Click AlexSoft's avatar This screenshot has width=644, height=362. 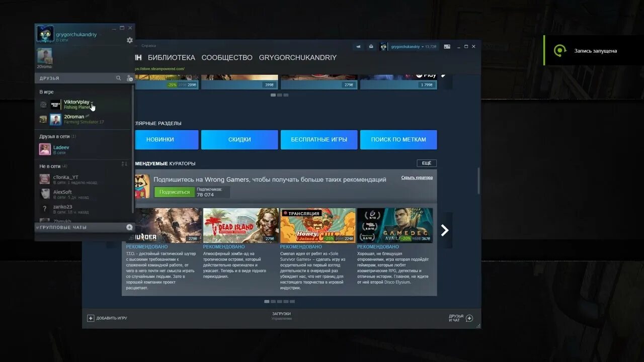click(x=45, y=194)
